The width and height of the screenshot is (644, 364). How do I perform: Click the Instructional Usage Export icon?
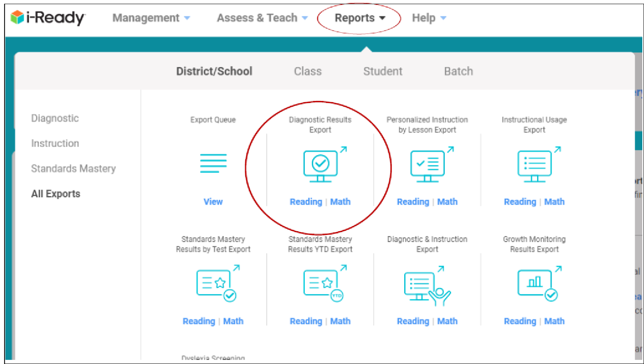click(x=535, y=166)
